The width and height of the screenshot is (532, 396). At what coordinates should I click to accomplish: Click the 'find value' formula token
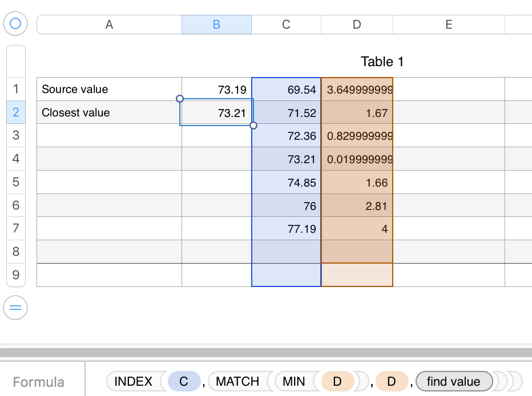(x=453, y=381)
